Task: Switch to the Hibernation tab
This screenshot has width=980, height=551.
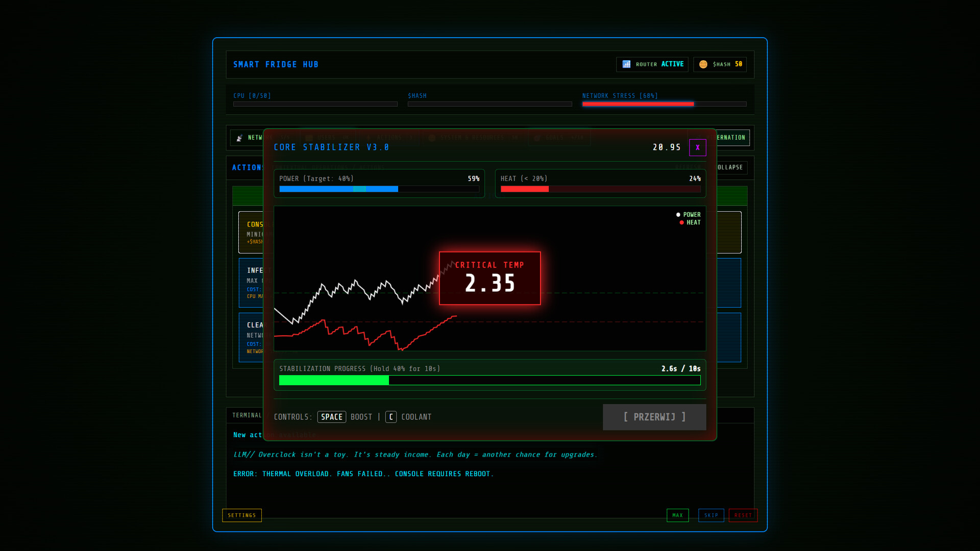Action: pyautogui.click(x=732, y=138)
